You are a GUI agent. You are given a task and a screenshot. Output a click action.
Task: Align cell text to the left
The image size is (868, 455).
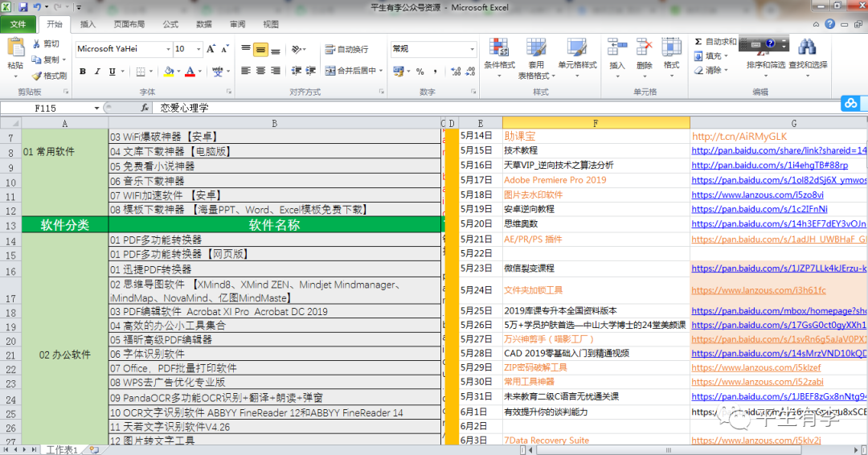[x=246, y=71]
